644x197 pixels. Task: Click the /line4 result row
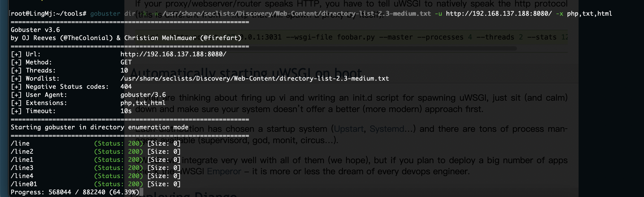96,176
